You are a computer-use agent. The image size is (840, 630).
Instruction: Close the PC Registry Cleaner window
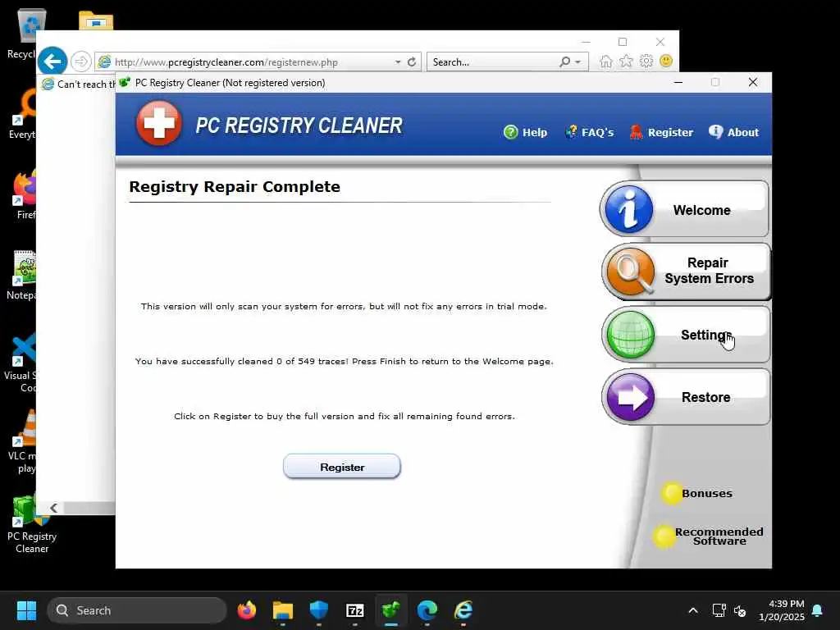click(753, 82)
